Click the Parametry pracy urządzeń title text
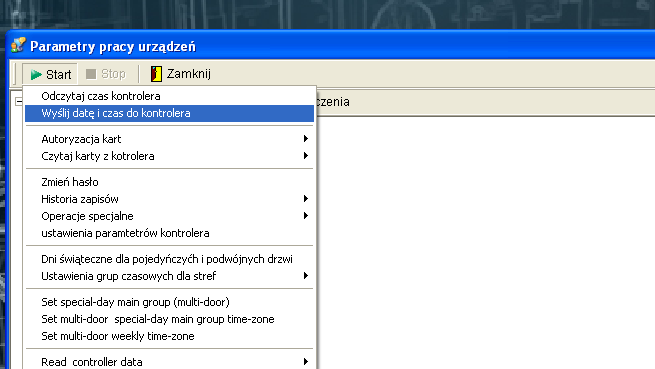 [113, 46]
